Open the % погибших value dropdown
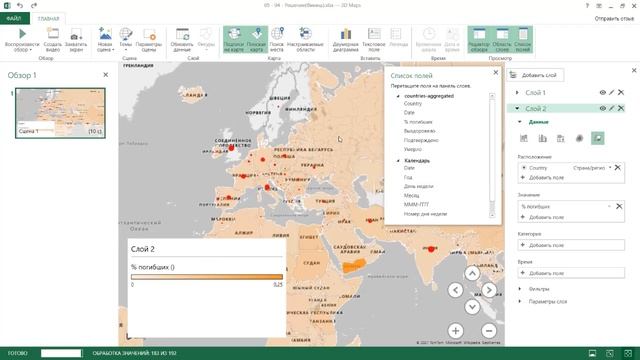This screenshot has width=640, height=360. (x=609, y=207)
